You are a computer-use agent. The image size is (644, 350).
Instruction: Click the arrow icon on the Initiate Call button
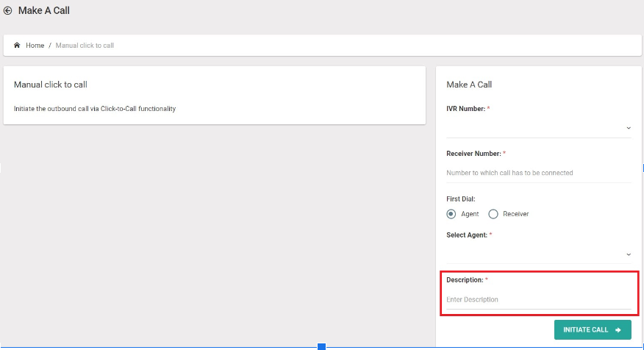pos(618,330)
